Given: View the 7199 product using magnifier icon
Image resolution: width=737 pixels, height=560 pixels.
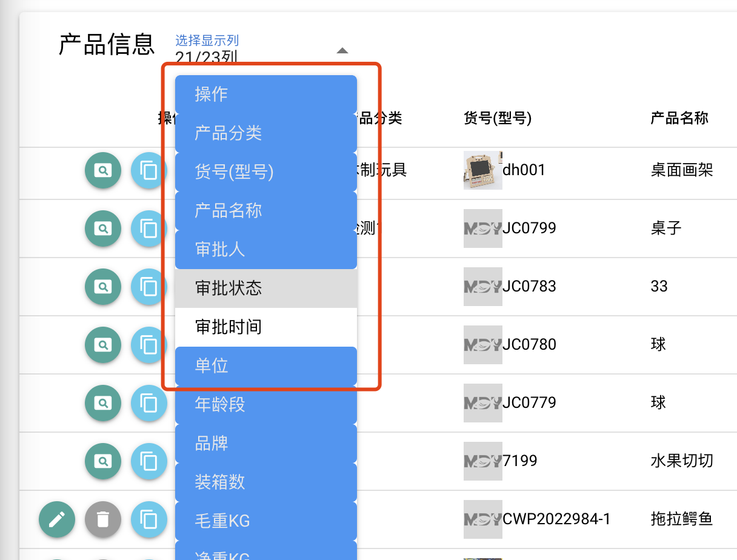Looking at the screenshot, I should [x=103, y=461].
